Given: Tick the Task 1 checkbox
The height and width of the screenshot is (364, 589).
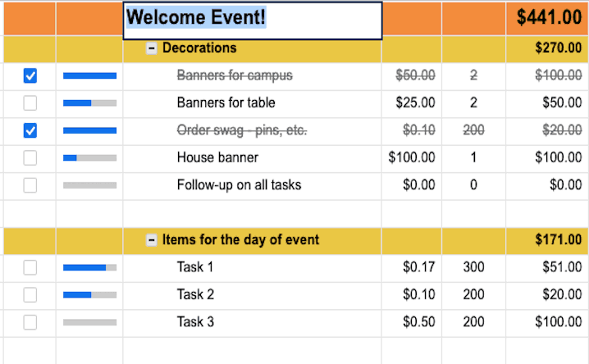Looking at the screenshot, I should coord(30,267).
